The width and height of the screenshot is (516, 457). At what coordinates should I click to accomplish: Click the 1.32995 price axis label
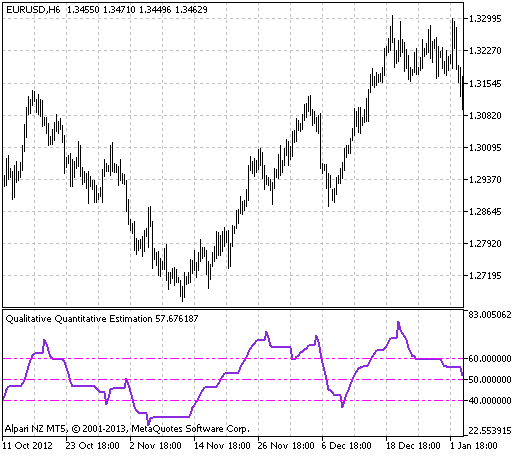pyautogui.click(x=485, y=19)
